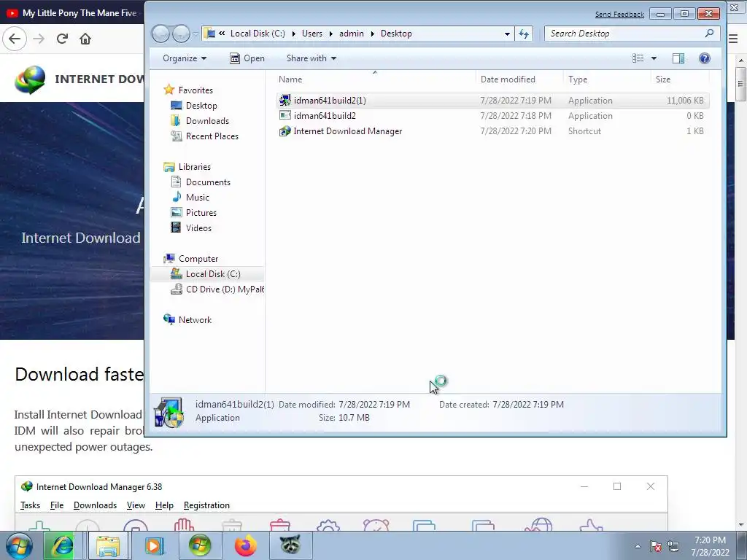This screenshot has height=560, width=747.
Task: Click the Send Feedback link
Action: click(x=619, y=15)
